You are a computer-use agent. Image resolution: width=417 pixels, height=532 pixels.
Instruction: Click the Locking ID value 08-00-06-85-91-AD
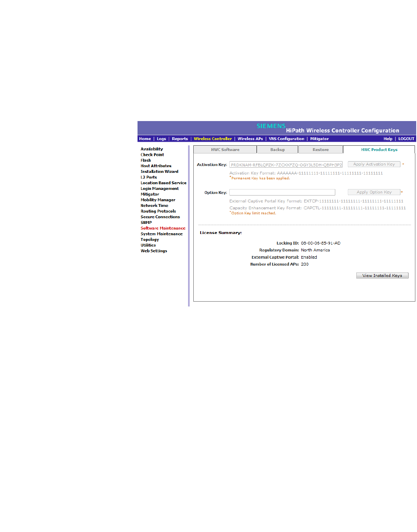coord(321,243)
